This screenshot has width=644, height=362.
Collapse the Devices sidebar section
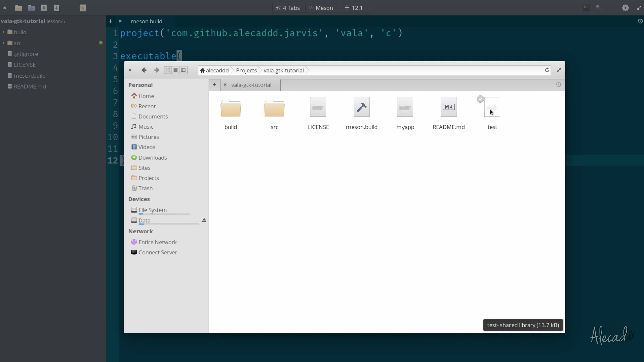139,199
